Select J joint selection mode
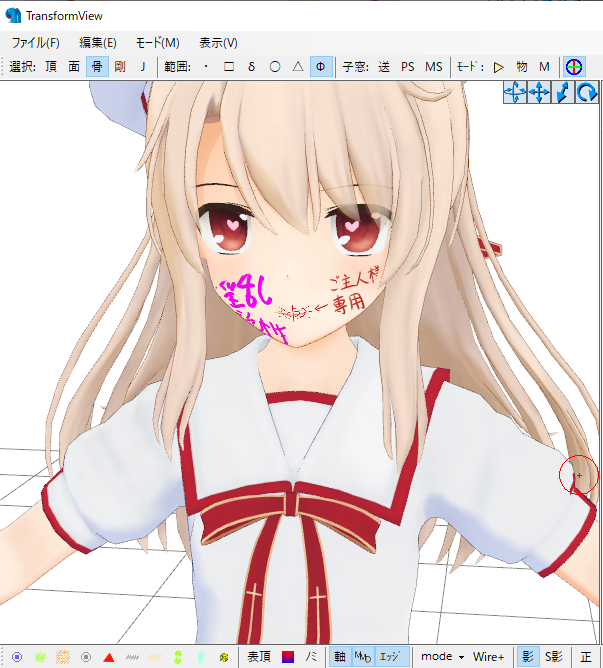The image size is (603, 668). pyautogui.click(x=143, y=67)
